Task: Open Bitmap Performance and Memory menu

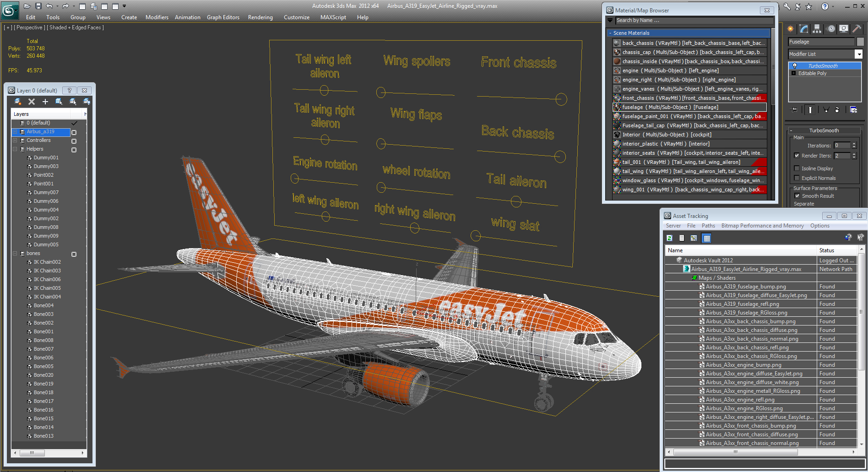Action: click(762, 226)
